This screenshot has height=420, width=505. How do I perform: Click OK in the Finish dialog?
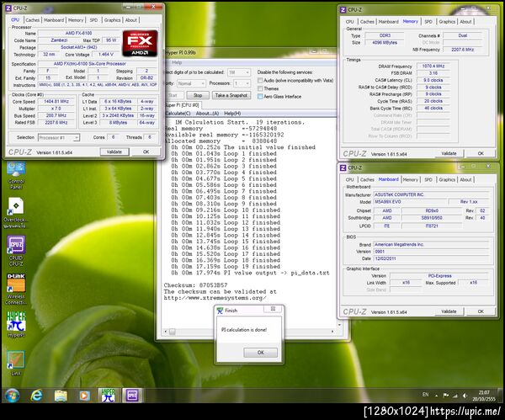click(x=261, y=353)
